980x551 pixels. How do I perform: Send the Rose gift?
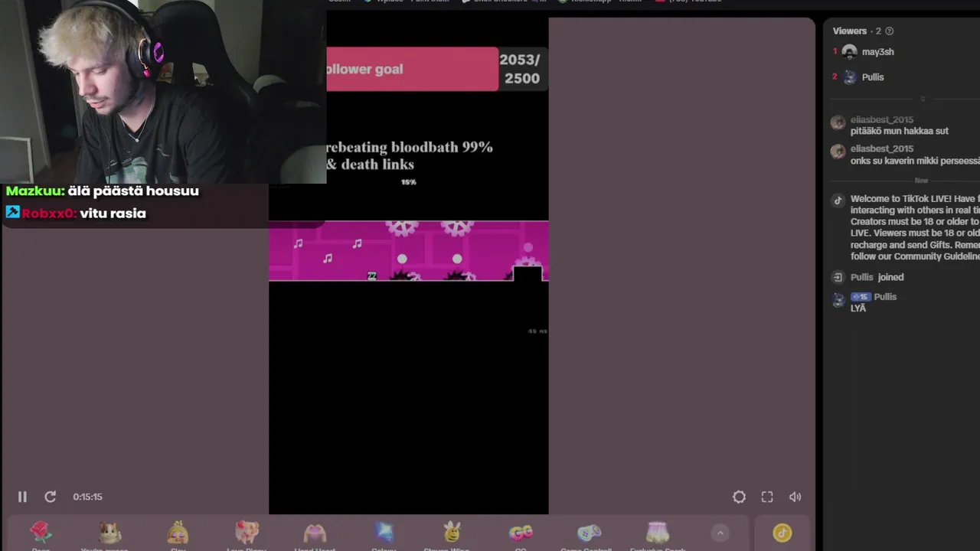41,533
